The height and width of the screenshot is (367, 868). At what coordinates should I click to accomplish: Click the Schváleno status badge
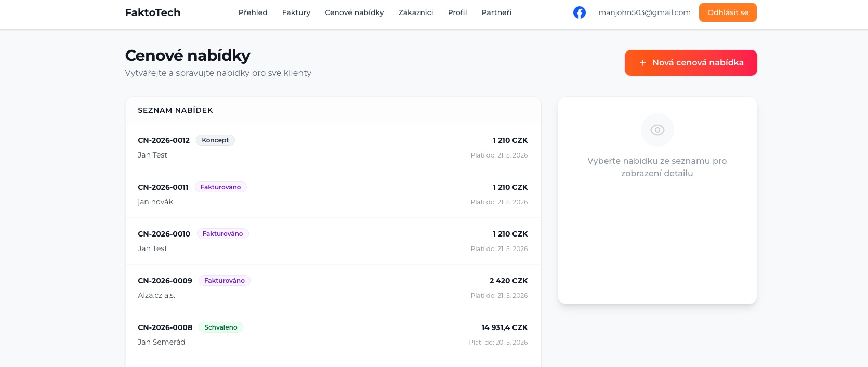[x=221, y=327]
